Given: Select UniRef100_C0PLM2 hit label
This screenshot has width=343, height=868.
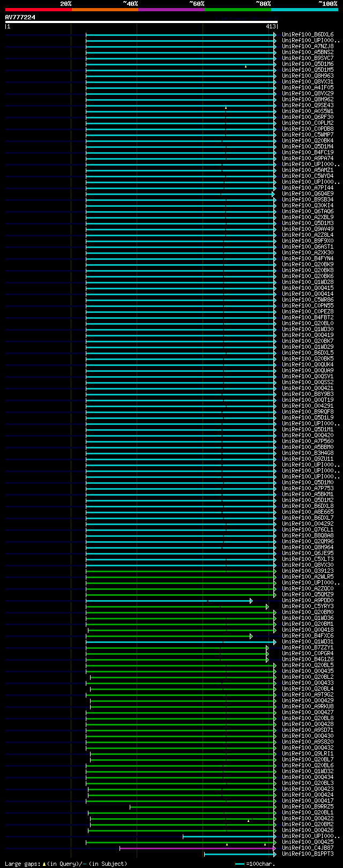Looking at the screenshot, I should click(308, 123).
